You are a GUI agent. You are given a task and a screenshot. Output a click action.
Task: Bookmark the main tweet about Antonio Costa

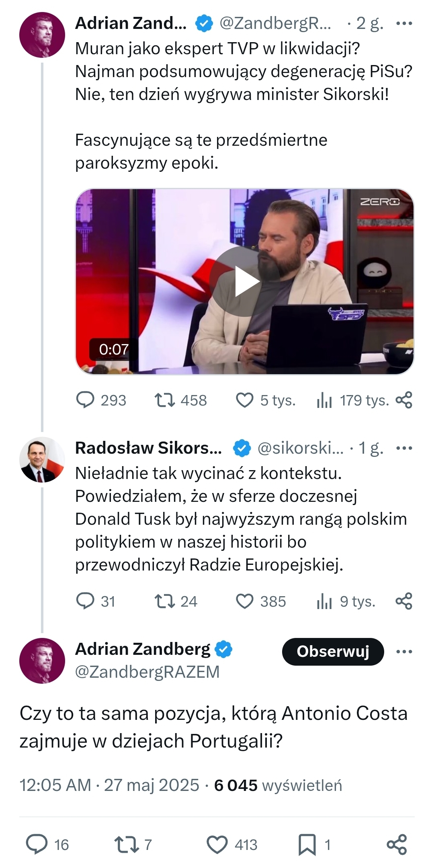coord(307,845)
